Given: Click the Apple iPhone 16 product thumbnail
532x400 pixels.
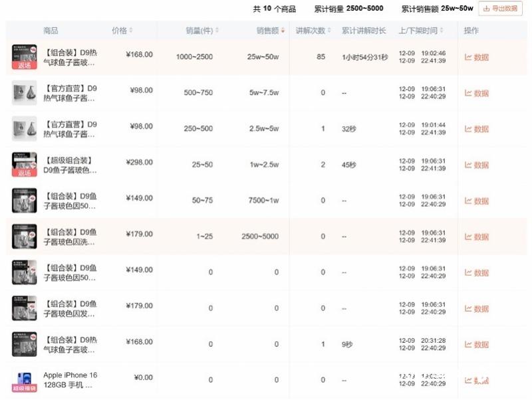Looking at the screenshot, I should tap(25, 380).
